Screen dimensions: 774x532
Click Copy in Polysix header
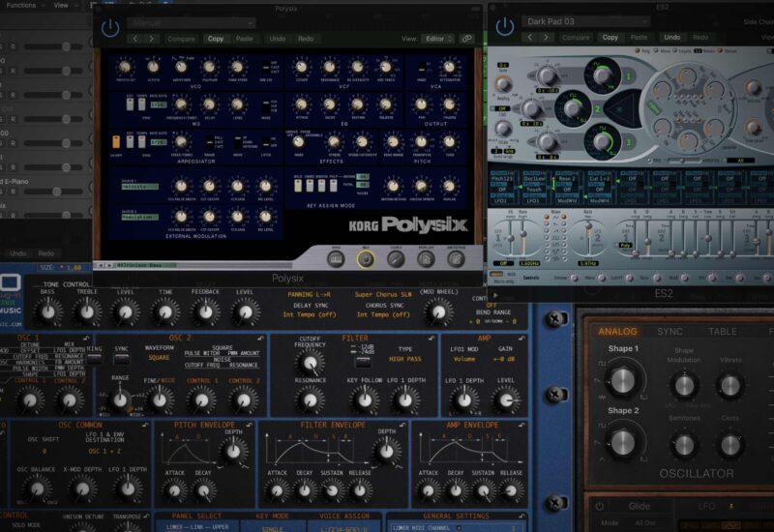click(215, 39)
